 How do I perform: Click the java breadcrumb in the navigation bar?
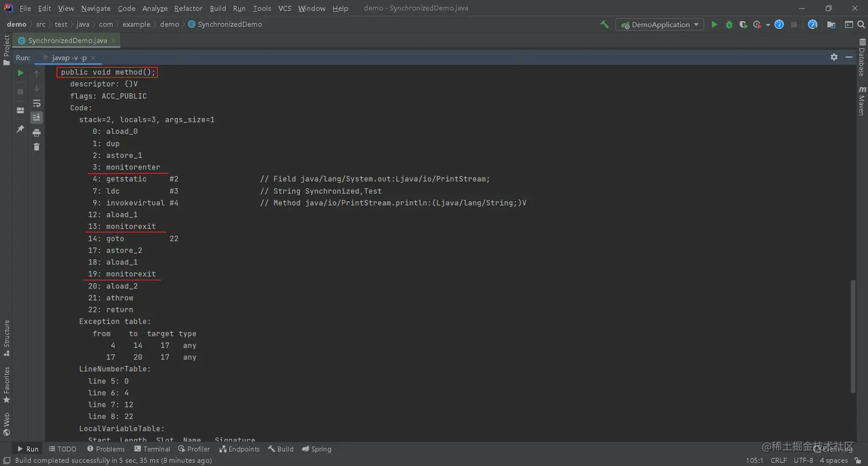[x=83, y=25]
